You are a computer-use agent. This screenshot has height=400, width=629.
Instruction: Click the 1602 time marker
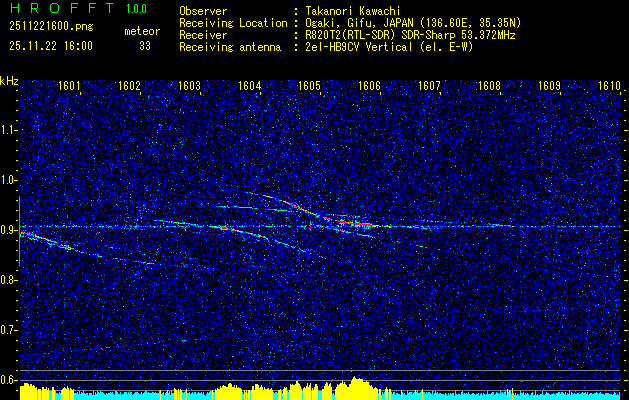pos(129,86)
